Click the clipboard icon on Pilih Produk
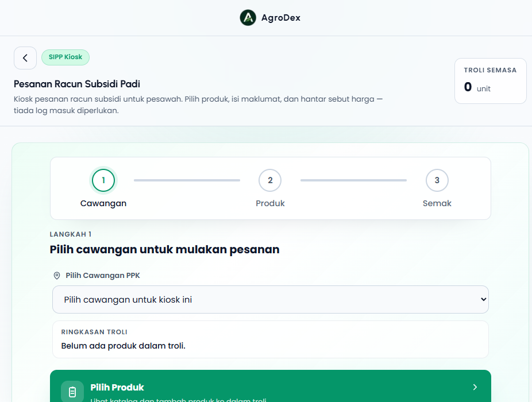 tap(72, 392)
